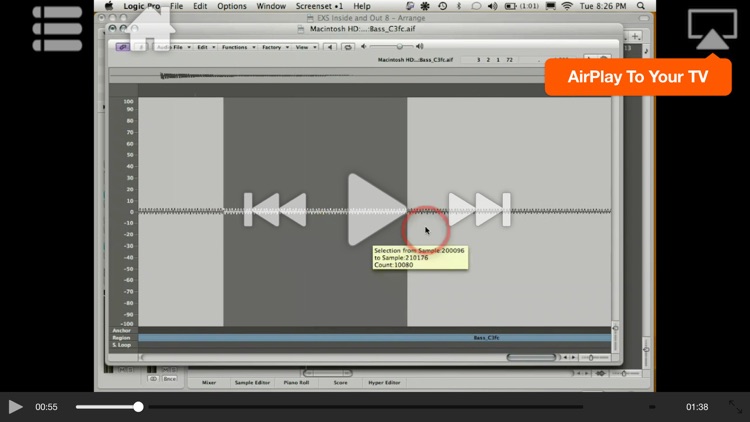Toggle the cycle loop button
Image resolution: width=750 pixels, height=422 pixels.
point(348,47)
